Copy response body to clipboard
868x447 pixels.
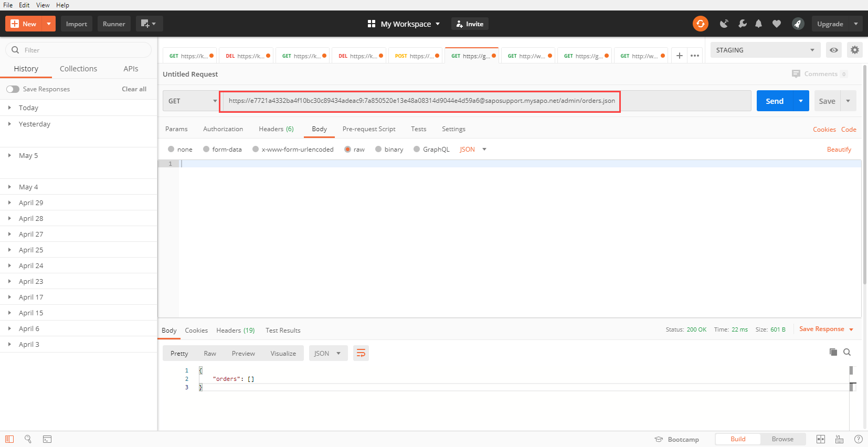click(x=833, y=352)
